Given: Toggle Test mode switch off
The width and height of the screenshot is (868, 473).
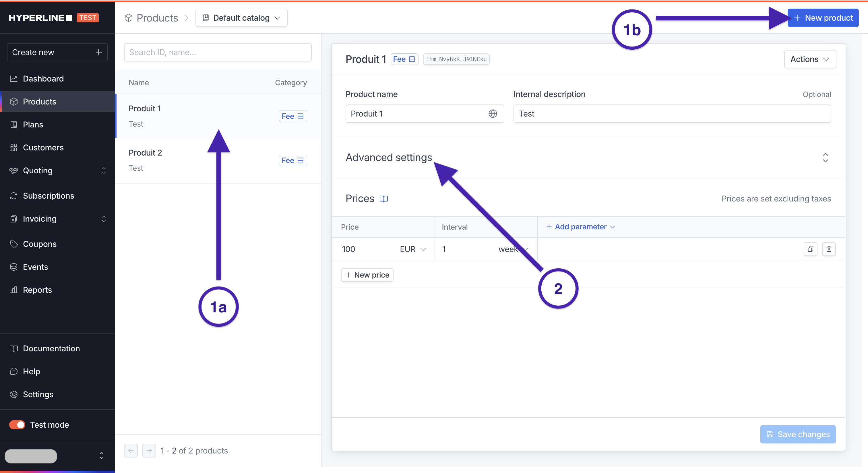Looking at the screenshot, I should point(17,424).
